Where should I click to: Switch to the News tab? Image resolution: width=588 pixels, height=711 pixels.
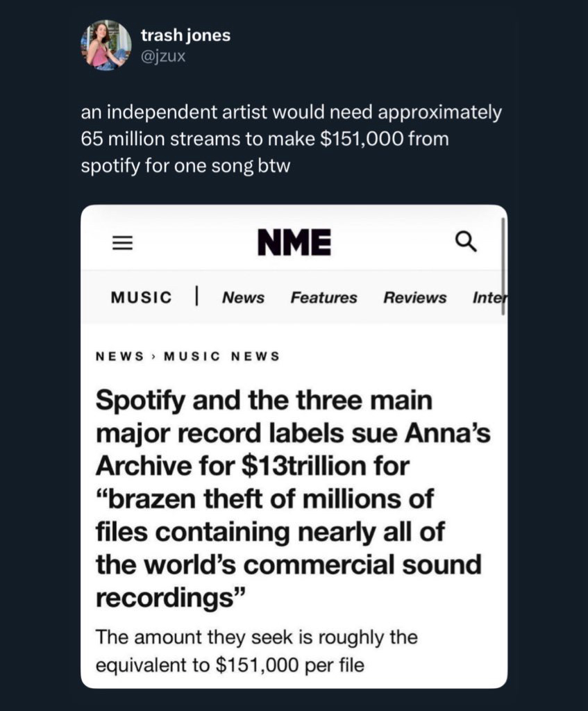coord(243,298)
